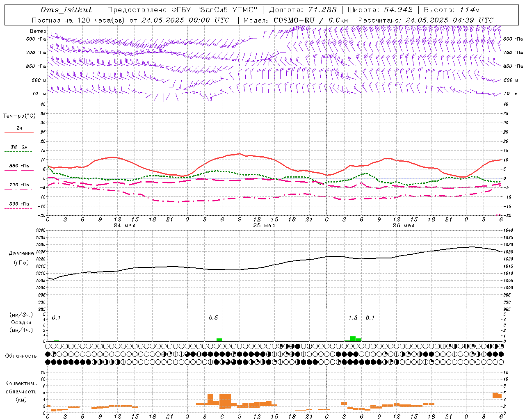This screenshot has height=420, width=525.
Task: Select the model name COSMO-RU / 6.6км
Action: tap(310, 20)
